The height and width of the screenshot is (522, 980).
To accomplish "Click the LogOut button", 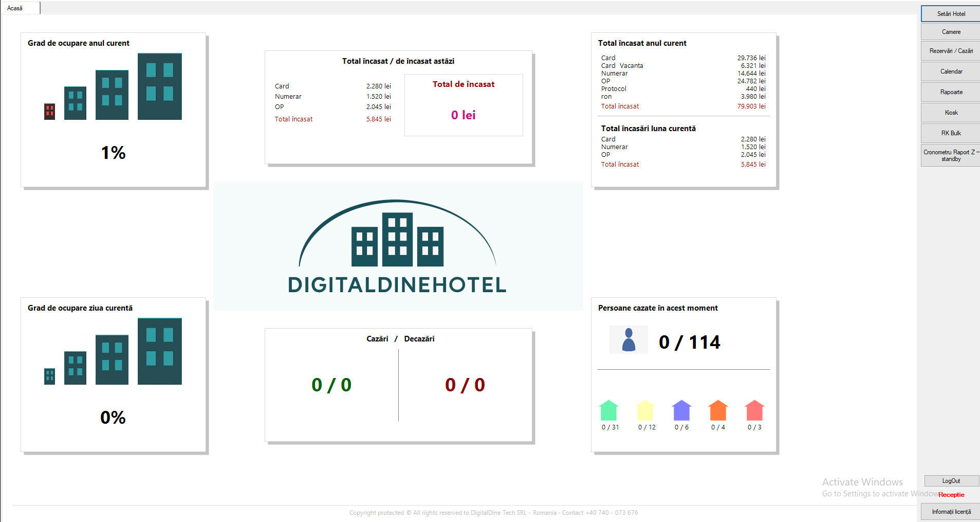I will (x=951, y=481).
